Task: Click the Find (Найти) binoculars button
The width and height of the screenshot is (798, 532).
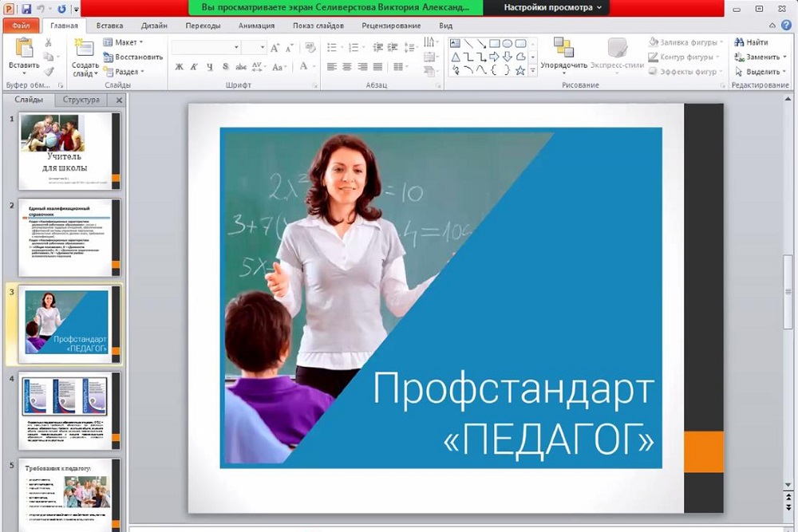Action: click(x=751, y=42)
